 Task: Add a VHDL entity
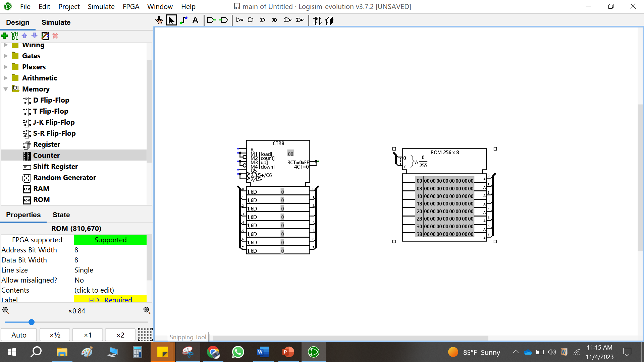[15, 36]
